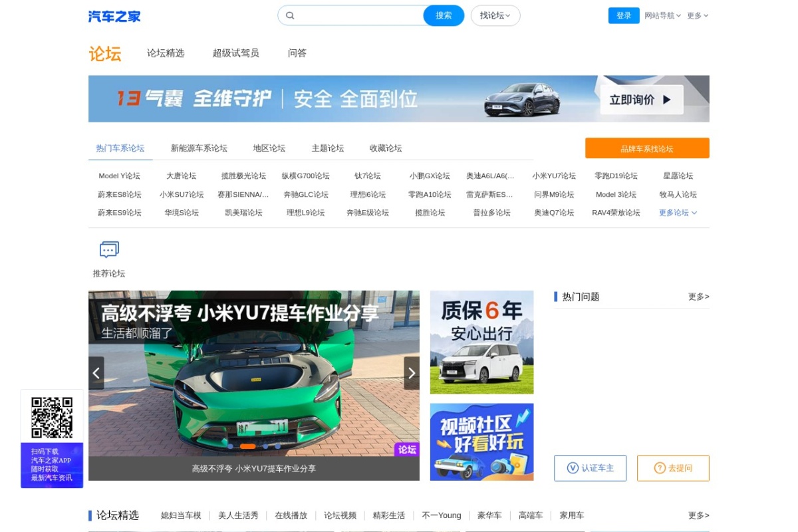Open 钛7论坛 link
This screenshot has width=798, height=532.
click(x=368, y=176)
